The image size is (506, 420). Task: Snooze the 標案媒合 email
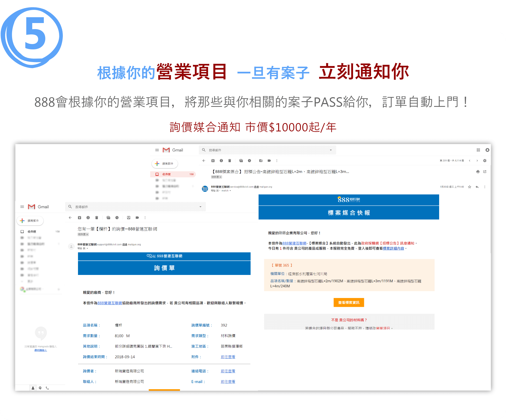coord(249,161)
